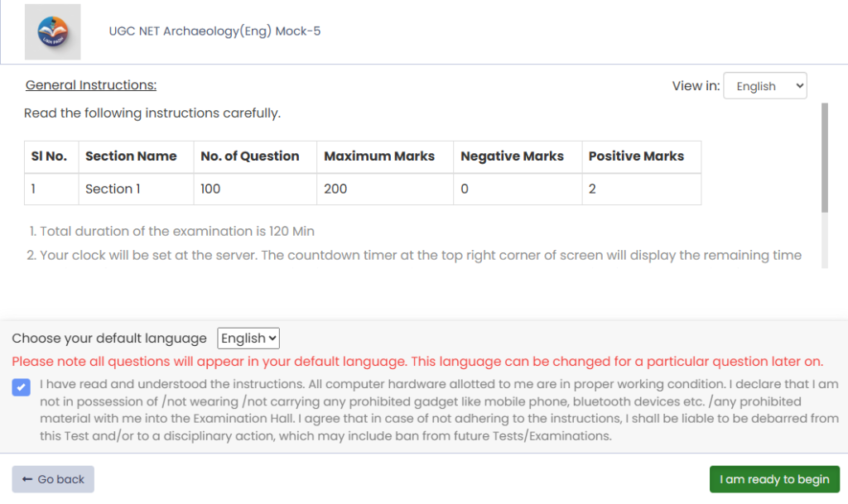Click the 200 maximum marks cell
This screenshot has width=848, height=504.
click(335, 189)
